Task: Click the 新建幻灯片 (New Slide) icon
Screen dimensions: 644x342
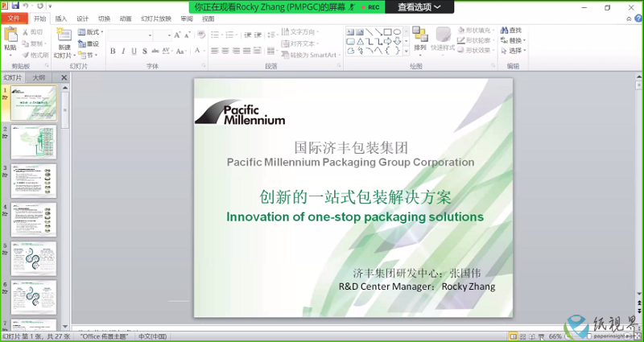Action: coord(64,35)
